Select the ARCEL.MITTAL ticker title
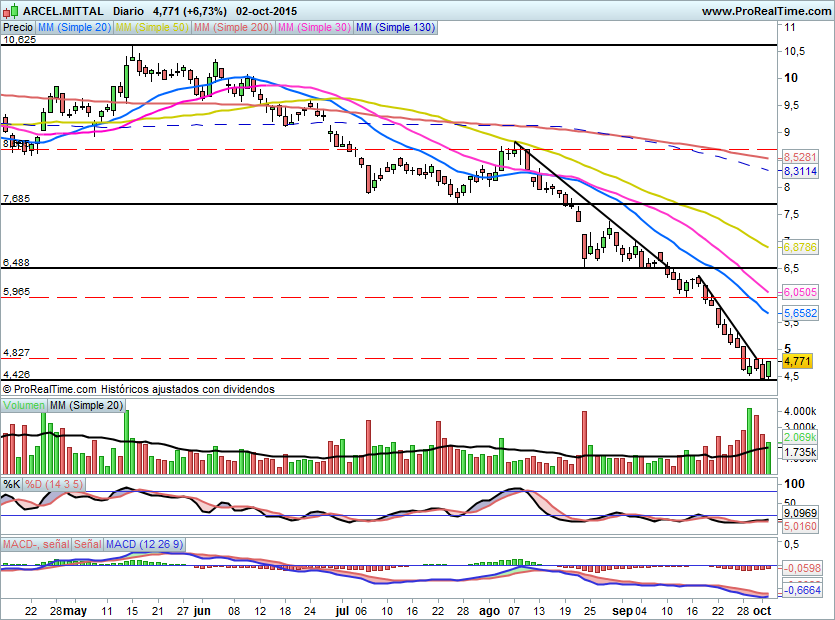The image size is (835, 620). (x=63, y=11)
